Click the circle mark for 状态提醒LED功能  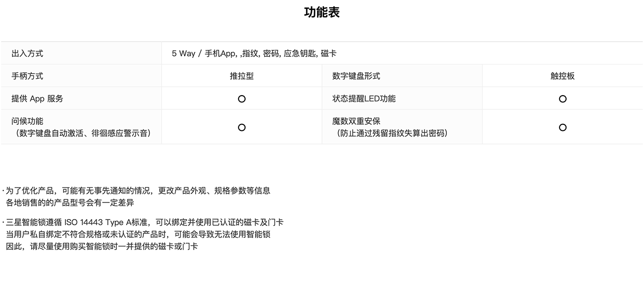click(562, 99)
